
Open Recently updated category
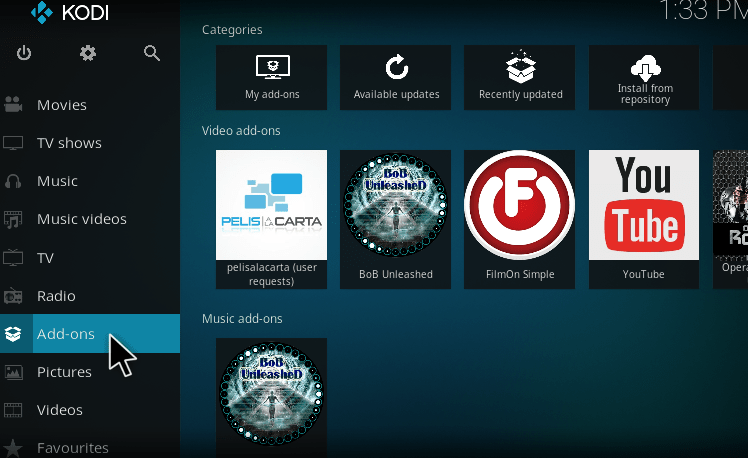pos(519,77)
